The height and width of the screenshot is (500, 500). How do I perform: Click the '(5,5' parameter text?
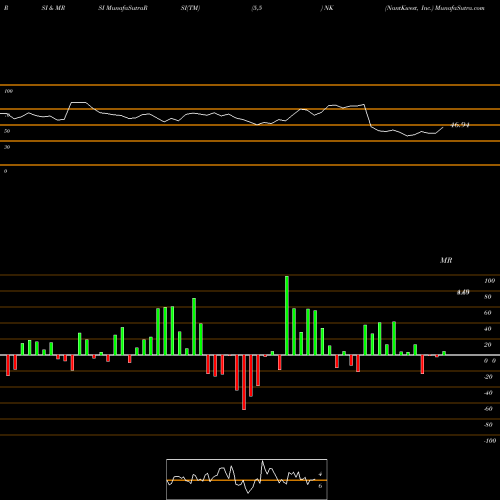(257, 8)
